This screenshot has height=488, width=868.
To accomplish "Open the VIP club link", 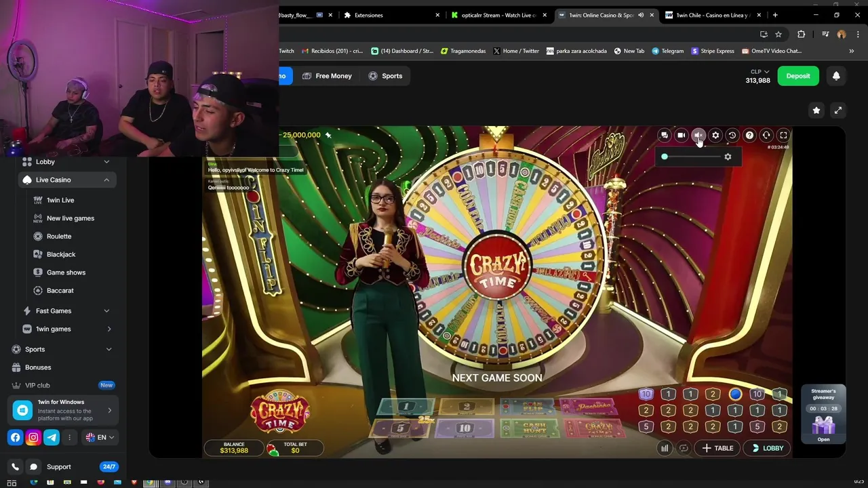I will click(37, 386).
